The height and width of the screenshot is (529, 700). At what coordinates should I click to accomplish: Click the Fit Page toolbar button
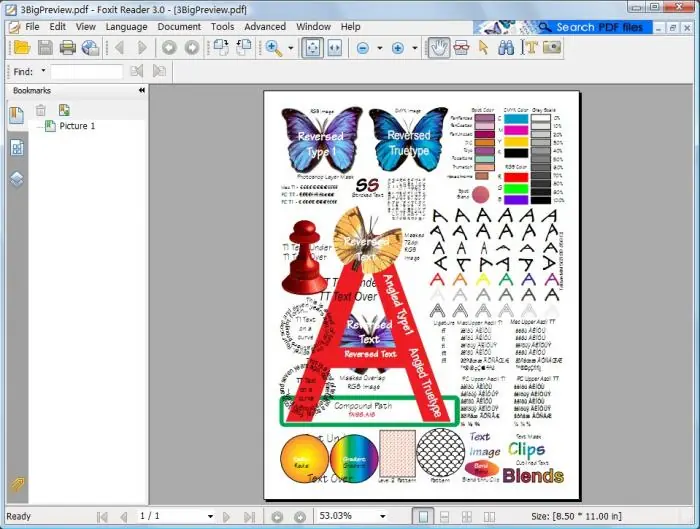click(311, 47)
